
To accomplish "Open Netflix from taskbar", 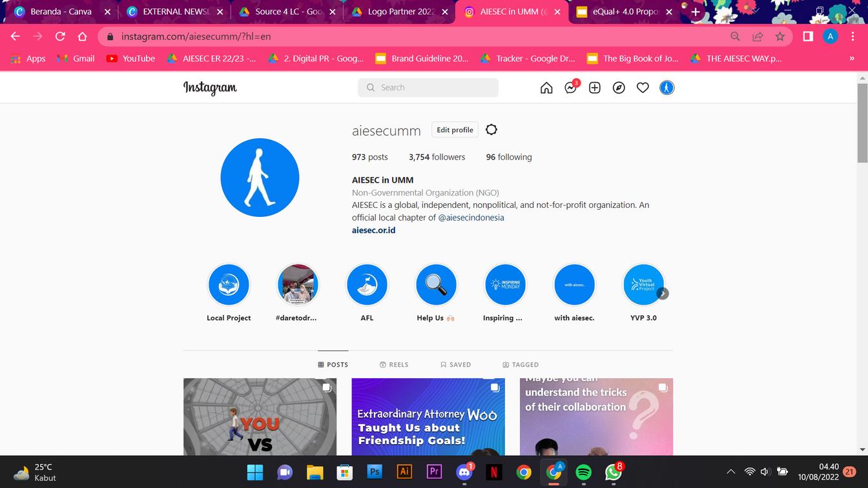I will tap(494, 472).
